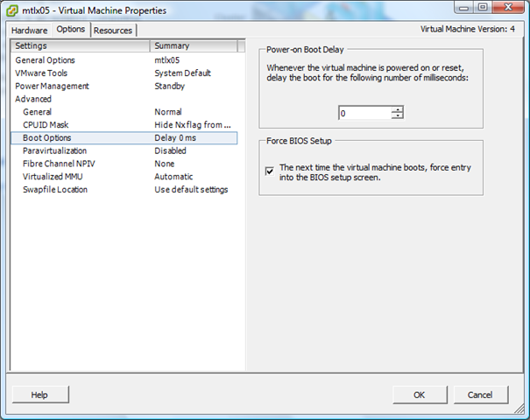Maximize the Virtual Machine Properties window
Screen dimensions: 530x420
coord(483,7)
